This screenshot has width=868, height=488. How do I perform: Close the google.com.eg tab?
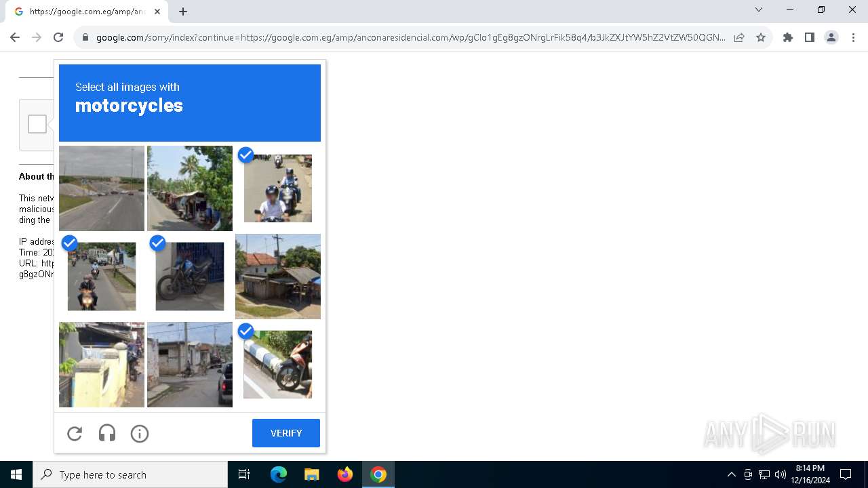pyautogui.click(x=157, y=12)
